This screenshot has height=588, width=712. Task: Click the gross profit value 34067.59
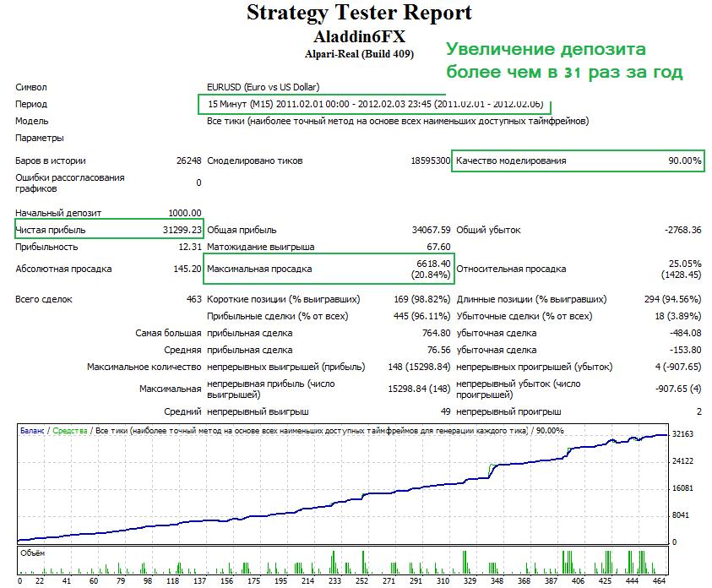430,230
